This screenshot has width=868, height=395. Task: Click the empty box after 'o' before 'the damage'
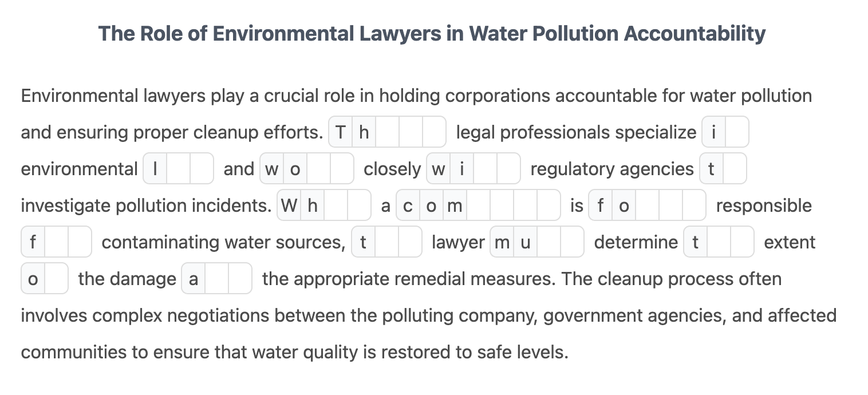56,279
